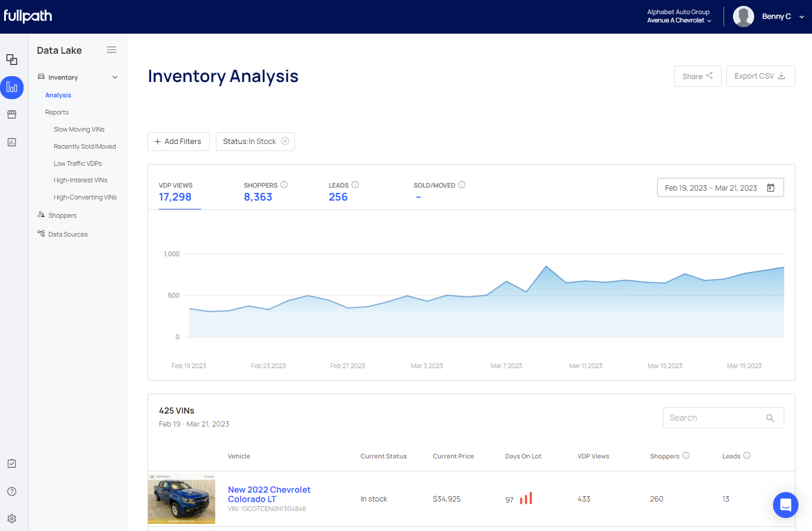Collapse the Inventory section chevron
812x531 pixels.
point(115,77)
